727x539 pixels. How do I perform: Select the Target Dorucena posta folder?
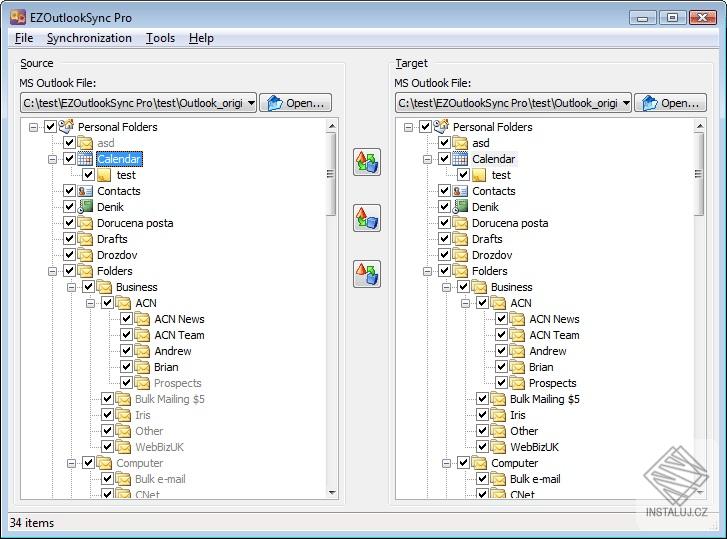coord(510,223)
